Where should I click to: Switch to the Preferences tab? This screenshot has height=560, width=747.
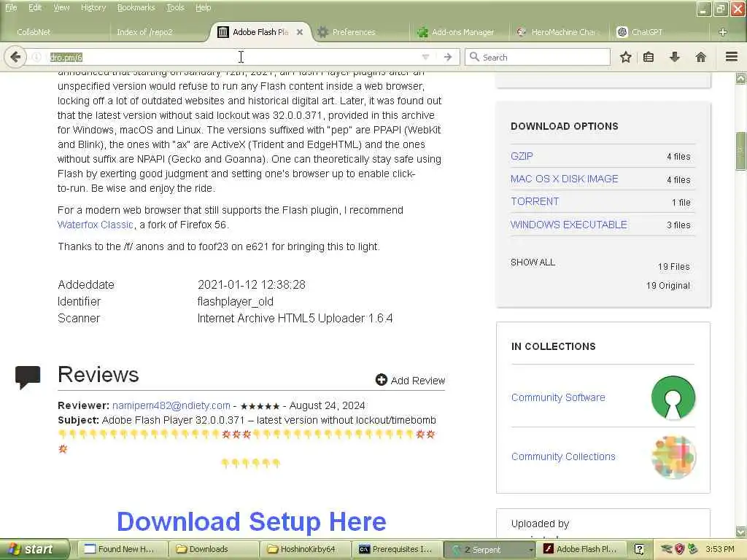354,32
